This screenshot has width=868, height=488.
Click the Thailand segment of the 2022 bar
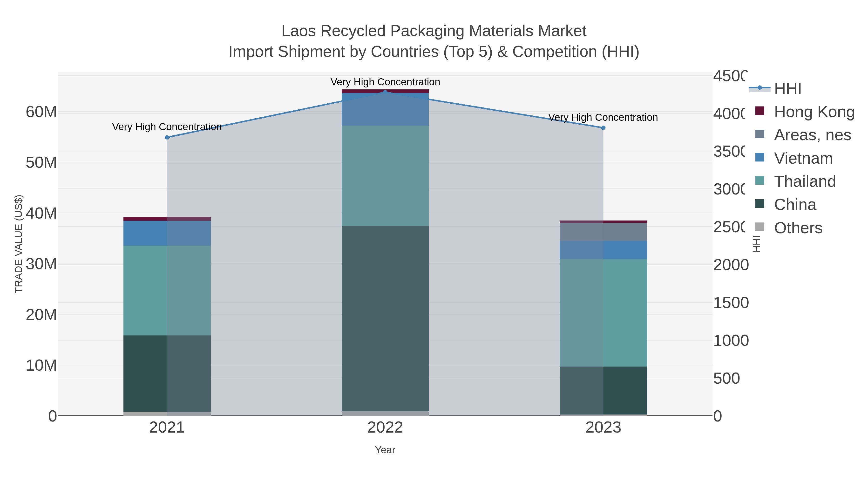point(385,176)
